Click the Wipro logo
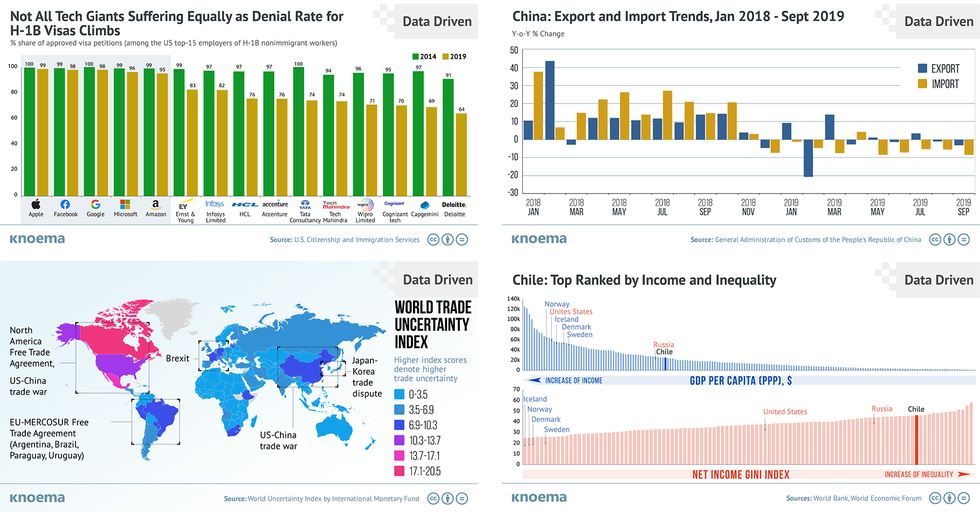The width and height of the screenshot is (980, 515). click(365, 205)
